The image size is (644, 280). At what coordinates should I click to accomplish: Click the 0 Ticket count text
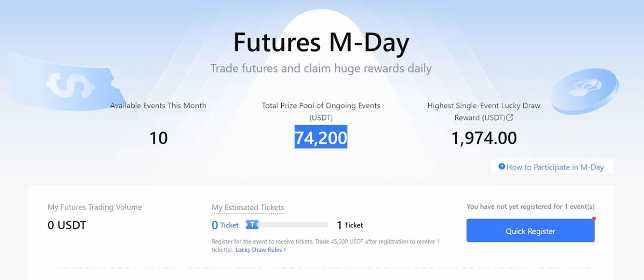225,225
